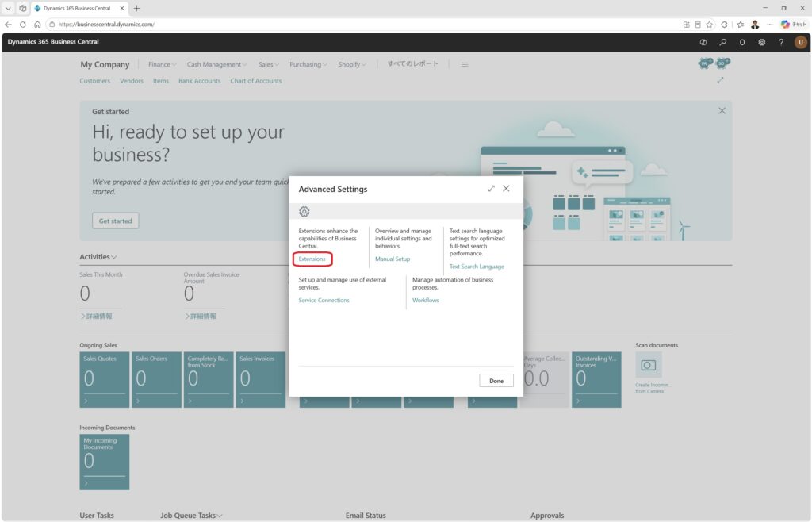Expand the Purchasing menu

(x=308, y=64)
